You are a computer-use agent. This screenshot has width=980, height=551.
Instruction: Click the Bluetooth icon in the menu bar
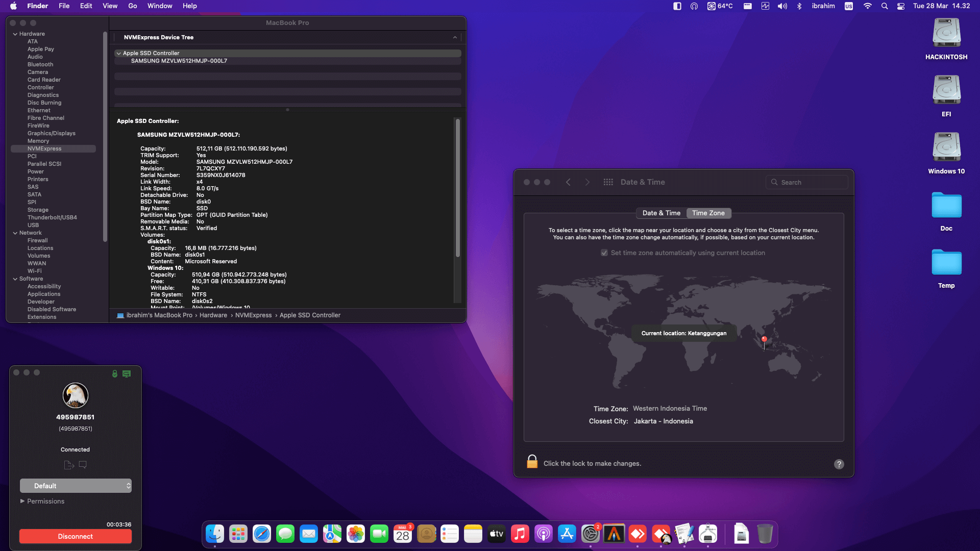[799, 6]
